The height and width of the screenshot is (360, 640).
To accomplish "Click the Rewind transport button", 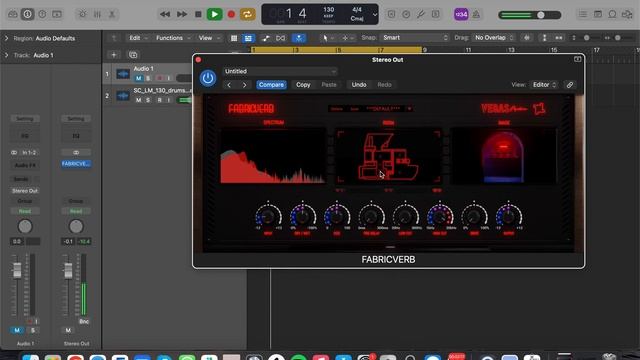I will [x=165, y=14].
